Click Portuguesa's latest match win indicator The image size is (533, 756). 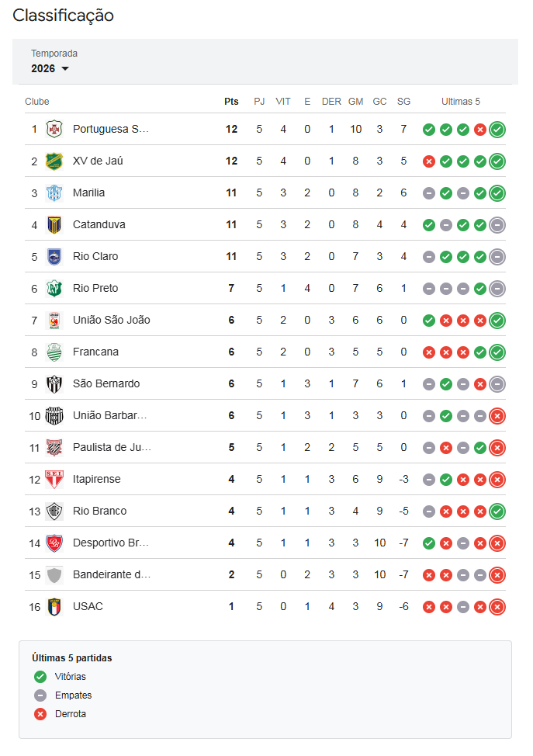(497, 129)
